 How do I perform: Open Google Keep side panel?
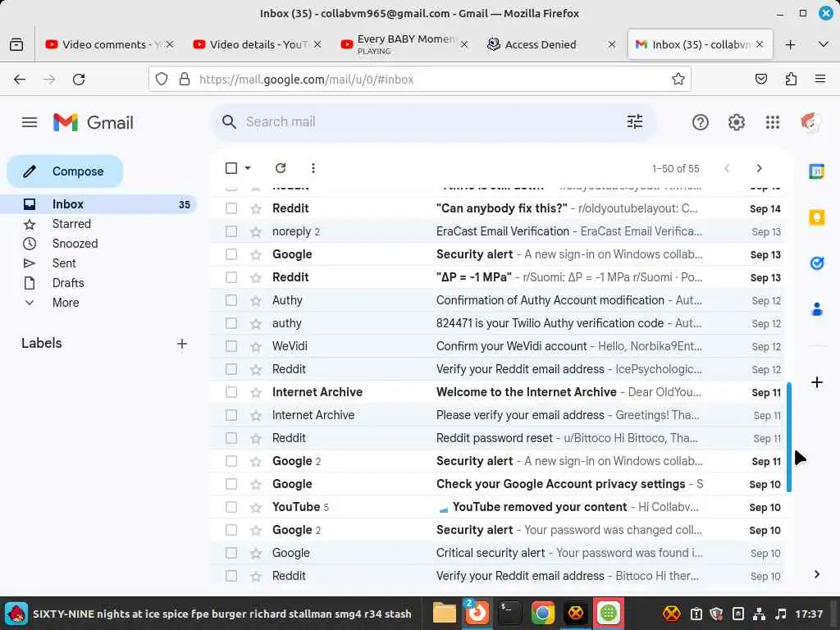816,217
